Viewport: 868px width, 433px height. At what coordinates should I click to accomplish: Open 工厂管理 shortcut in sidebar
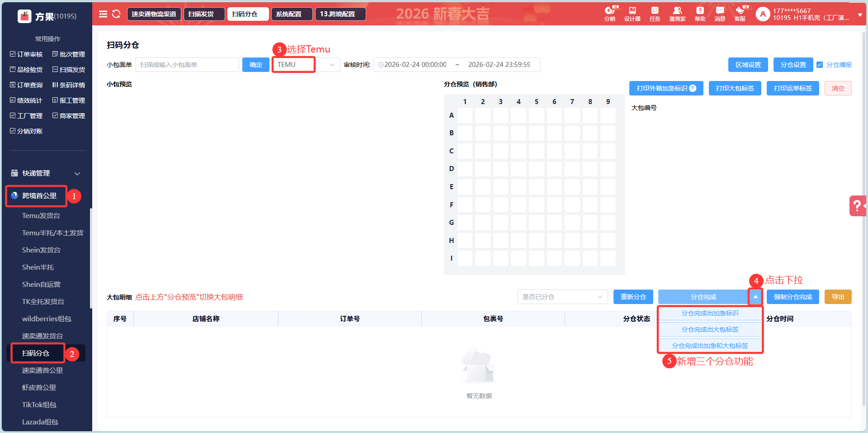pos(26,116)
